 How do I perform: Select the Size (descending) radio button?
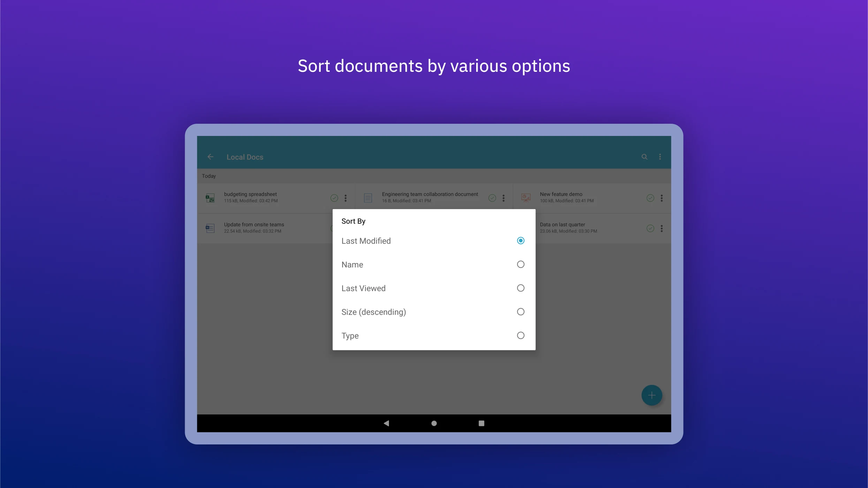point(520,312)
